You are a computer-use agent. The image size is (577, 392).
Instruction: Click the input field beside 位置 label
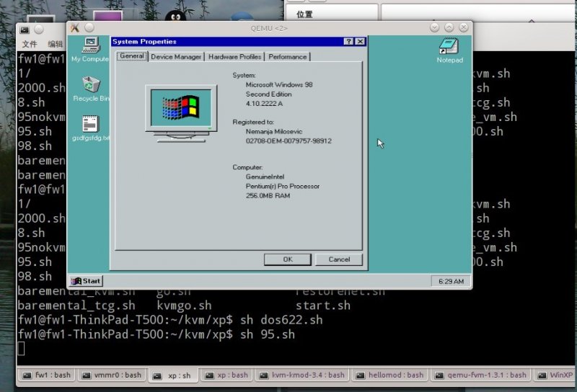pyautogui.click(x=478, y=13)
